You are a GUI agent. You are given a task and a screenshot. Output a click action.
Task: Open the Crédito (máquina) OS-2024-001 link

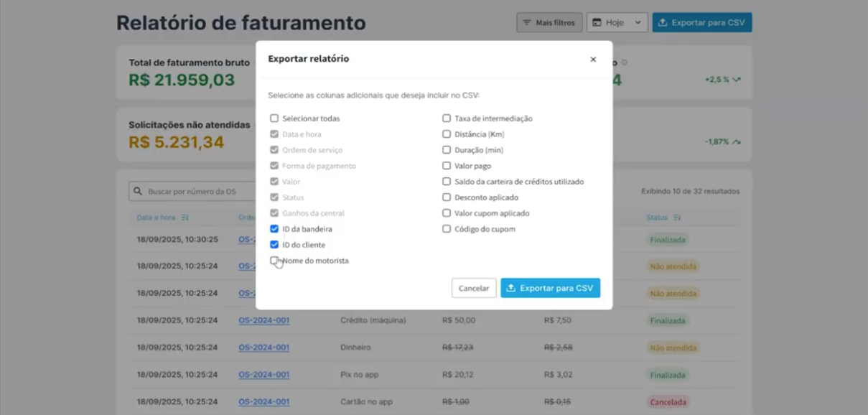264,320
